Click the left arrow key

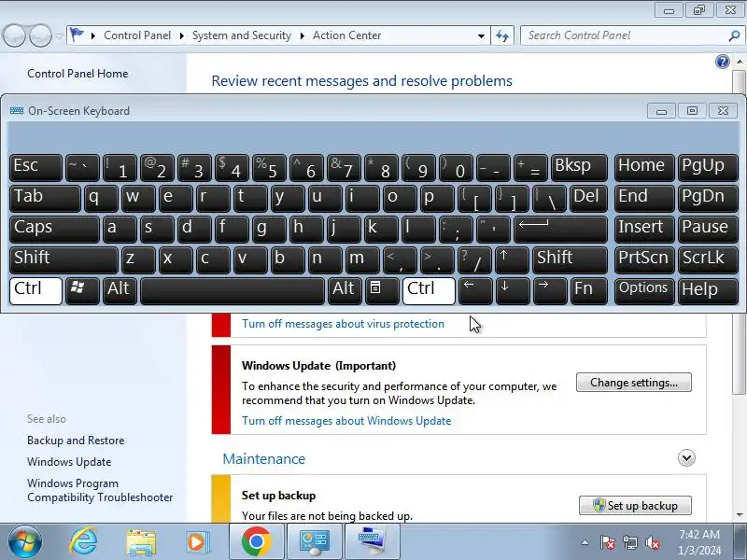click(x=475, y=291)
